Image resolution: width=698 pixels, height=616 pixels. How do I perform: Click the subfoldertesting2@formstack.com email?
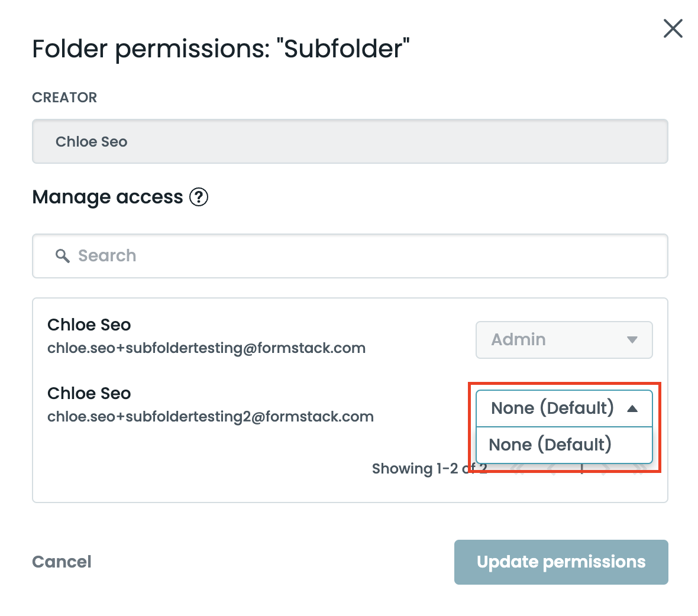(x=211, y=417)
